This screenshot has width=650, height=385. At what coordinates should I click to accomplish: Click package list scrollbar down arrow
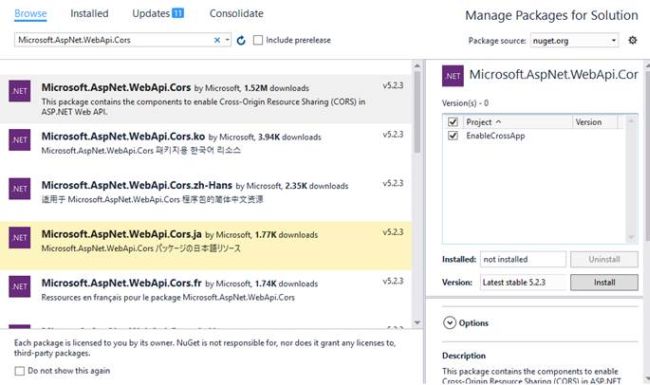point(417,322)
